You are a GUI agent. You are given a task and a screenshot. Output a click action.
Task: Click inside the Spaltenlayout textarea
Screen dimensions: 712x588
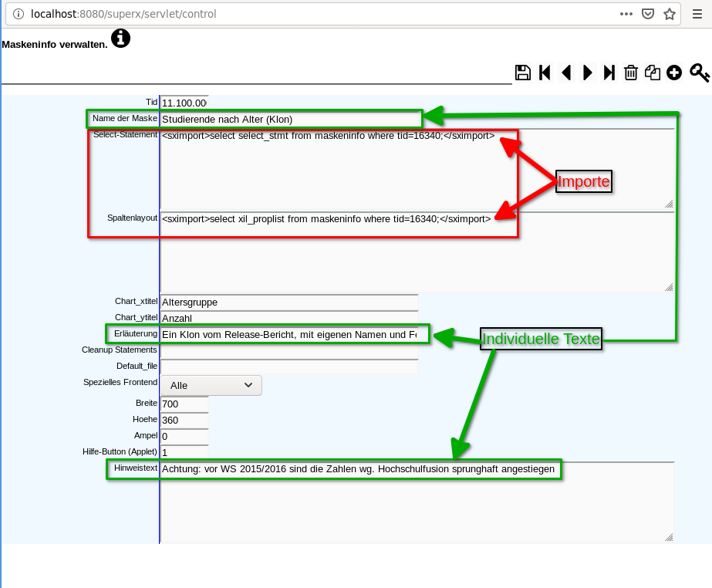click(417, 252)
